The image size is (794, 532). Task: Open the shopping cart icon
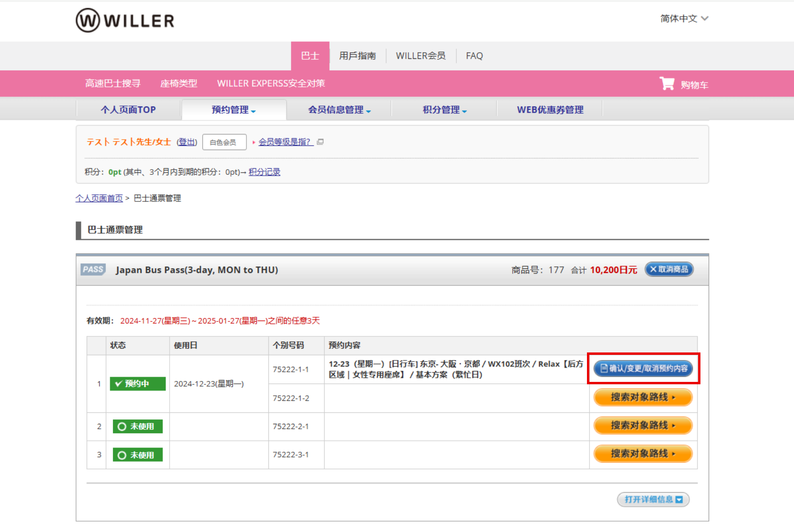[x=667, y=84]
